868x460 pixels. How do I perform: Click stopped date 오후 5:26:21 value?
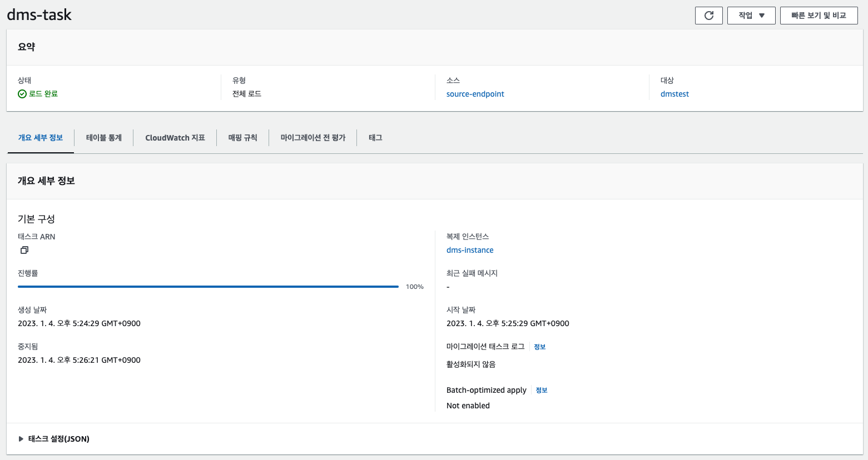pos(79,360)
